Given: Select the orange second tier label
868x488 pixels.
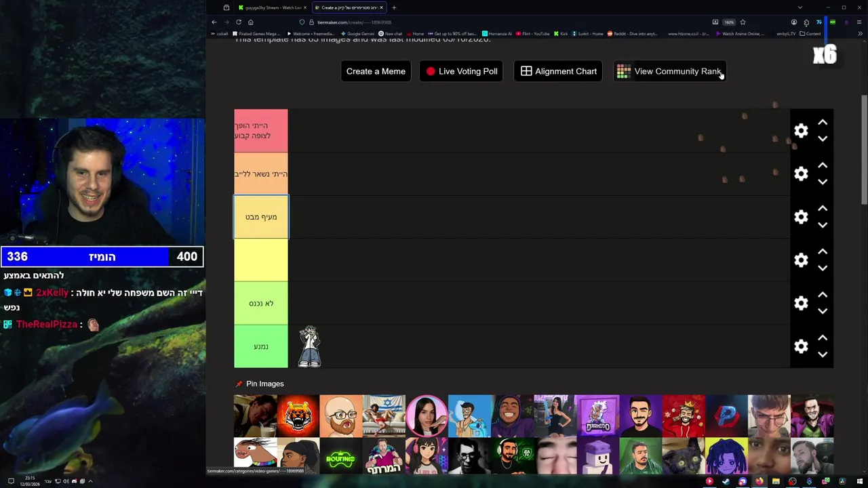Looking at the screenshot, I should tap(261, 174).
